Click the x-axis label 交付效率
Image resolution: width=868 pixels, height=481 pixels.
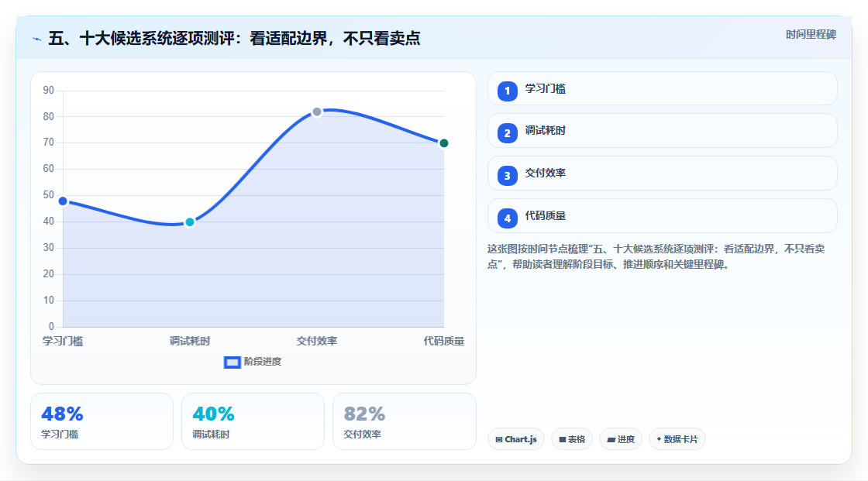click(317, 341)
